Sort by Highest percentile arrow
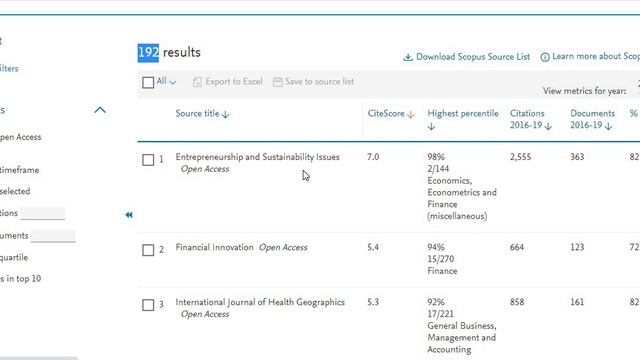This screenshot has width=640, height=360. [431, 127]
